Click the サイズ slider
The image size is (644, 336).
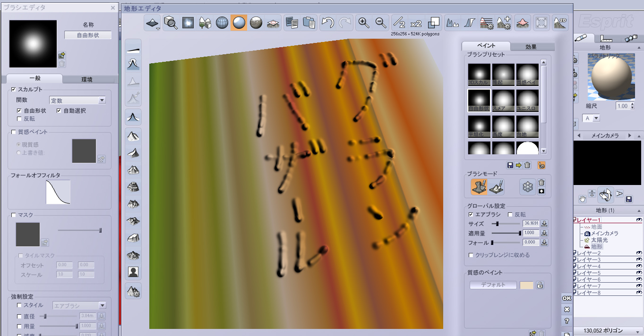coord(506,224)
